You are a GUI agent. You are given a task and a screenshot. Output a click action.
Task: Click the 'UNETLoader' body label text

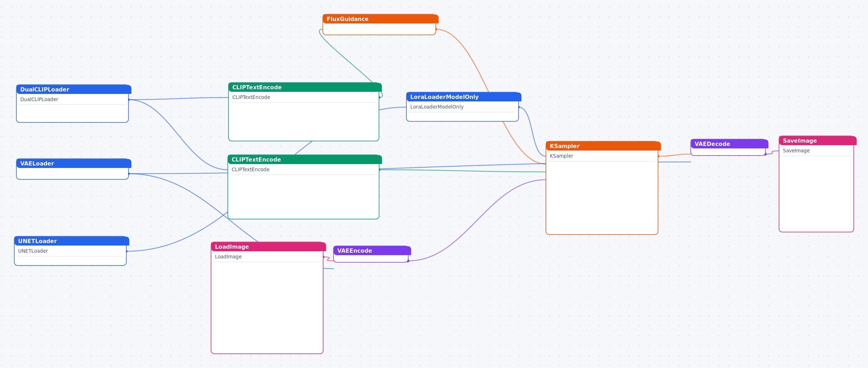tap(33, 251)
